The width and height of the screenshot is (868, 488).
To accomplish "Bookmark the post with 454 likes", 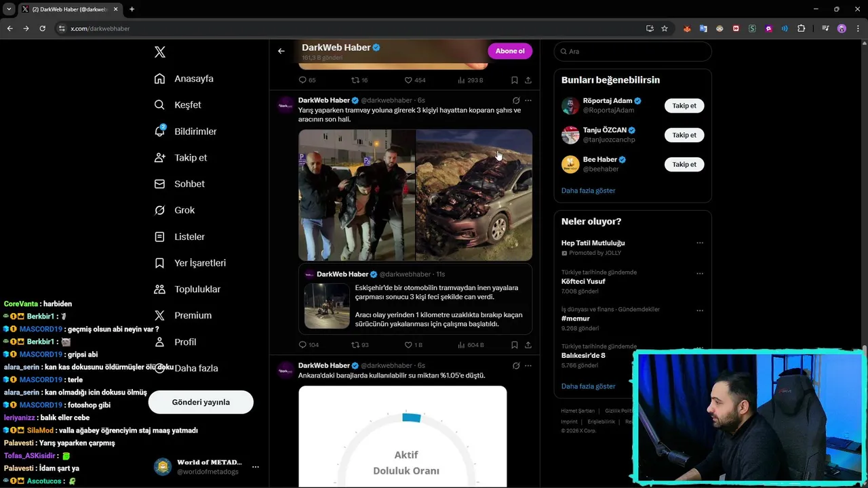I will coord(515,80).
